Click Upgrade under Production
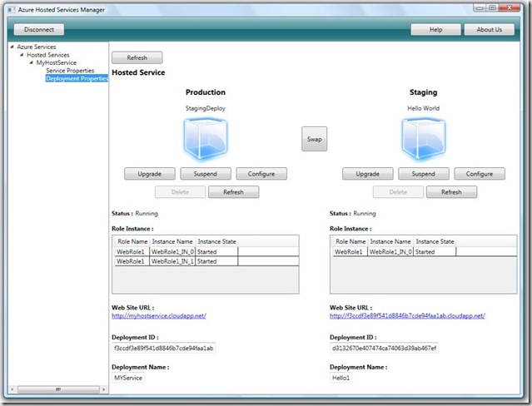Screen dimensions: 532x406 pyautogui.click(x=150, y=174)
